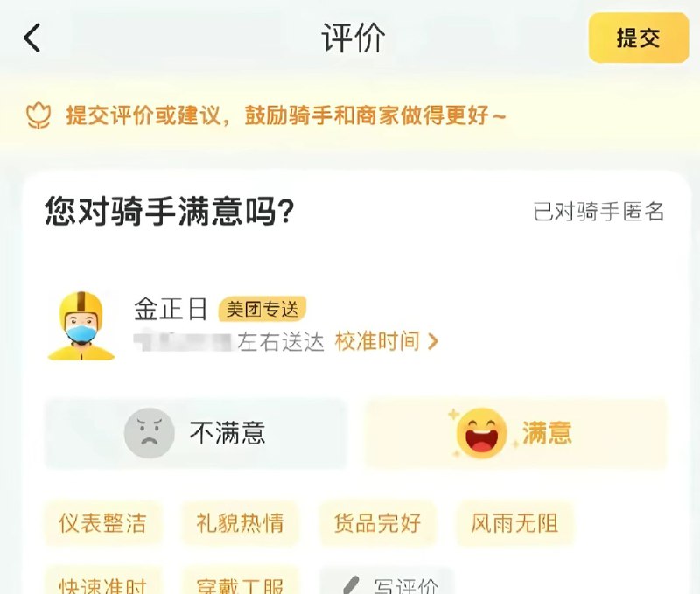Expand the chevron next to 校准时间
Image resolution: width=700 pixels, height=594 pixels.
pos(432,342)
